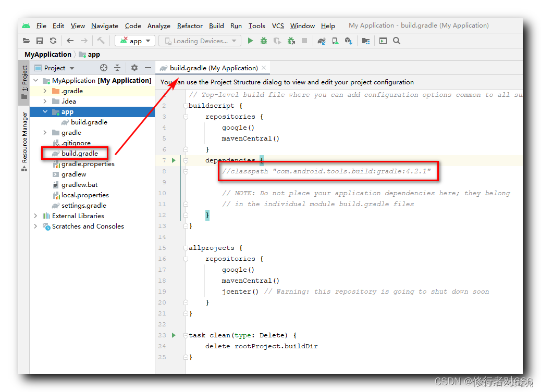Hide the Project tool window

147,68
